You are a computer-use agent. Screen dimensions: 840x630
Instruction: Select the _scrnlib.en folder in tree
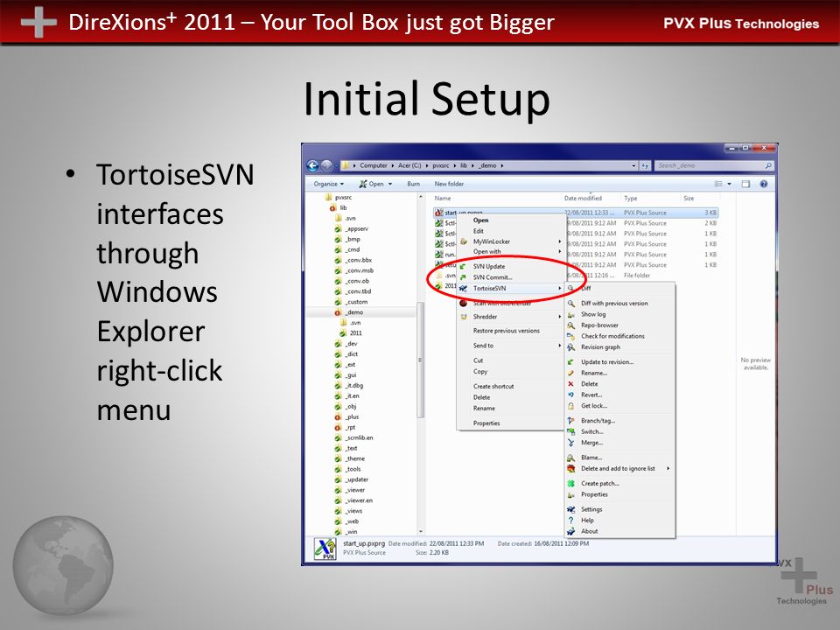point(359,437)
